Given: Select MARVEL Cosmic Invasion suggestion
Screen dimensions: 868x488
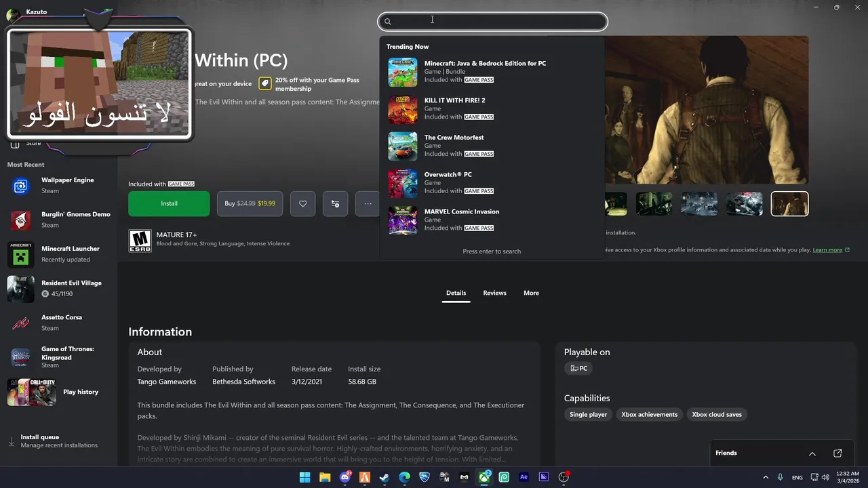Looking at the screenshot, I should pos(492,220).
